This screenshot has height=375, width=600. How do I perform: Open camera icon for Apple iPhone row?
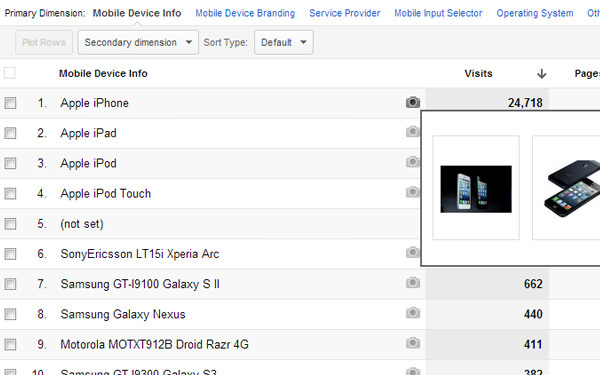413,102
